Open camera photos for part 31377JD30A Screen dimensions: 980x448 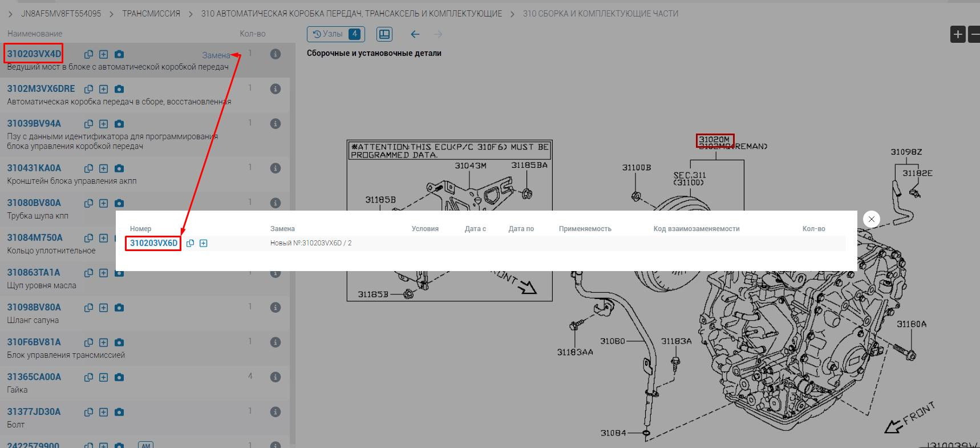click(x=119, y=412)
